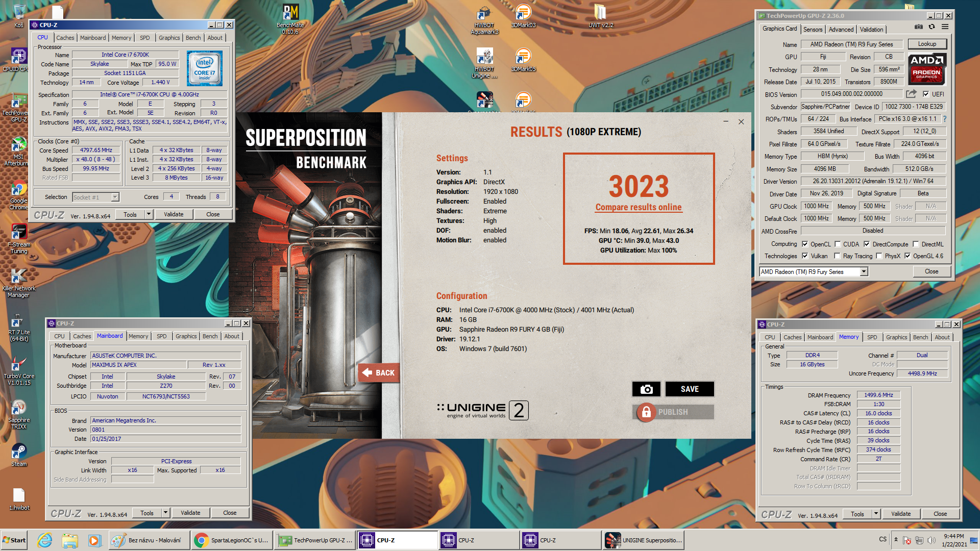Click the GPU-Z refresh icon
980x551 pixels.
[932, 27]
